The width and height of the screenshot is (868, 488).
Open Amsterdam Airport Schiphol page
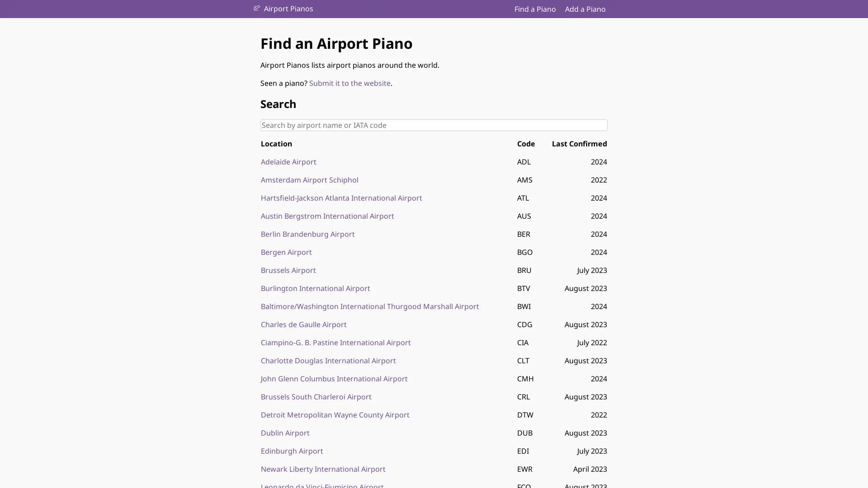[x=309, y=180]
